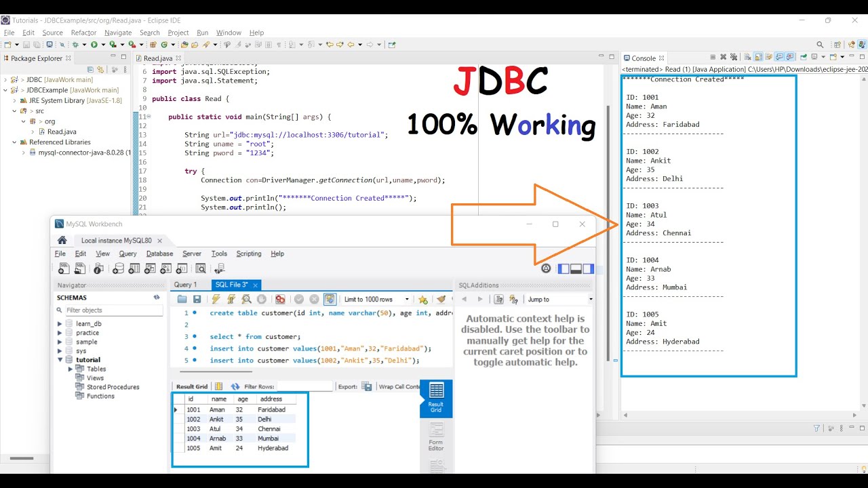The image size is (868, 488).
Task: Close the Local instance MySQL80 tab
Action: click(159, 241)
